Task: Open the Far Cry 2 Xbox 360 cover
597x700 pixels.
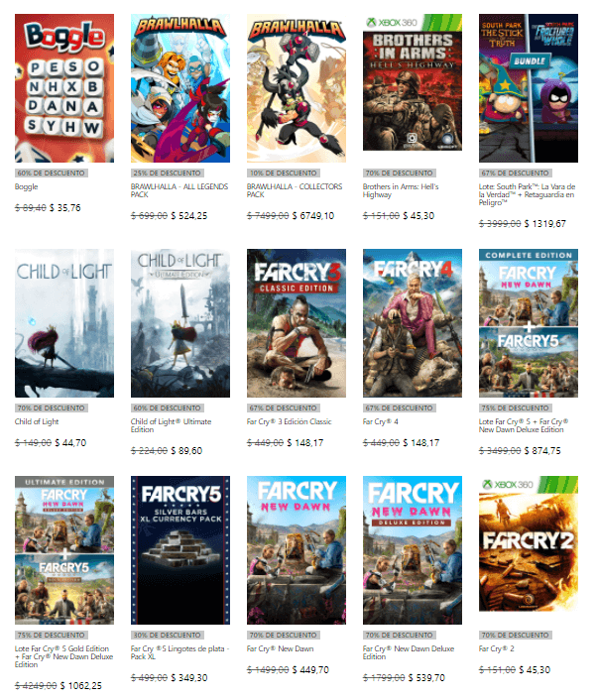Action: [x=529, y=543]
